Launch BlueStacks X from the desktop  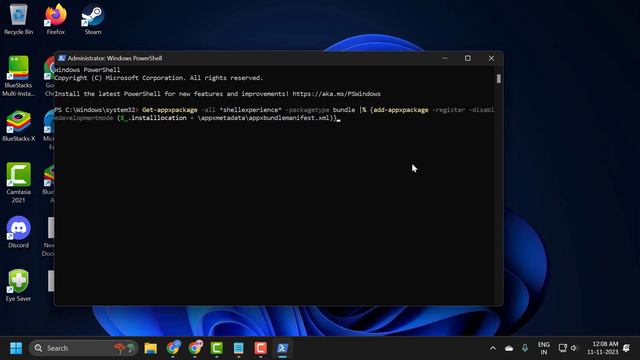pyautogui.click(x=18, y=126)
